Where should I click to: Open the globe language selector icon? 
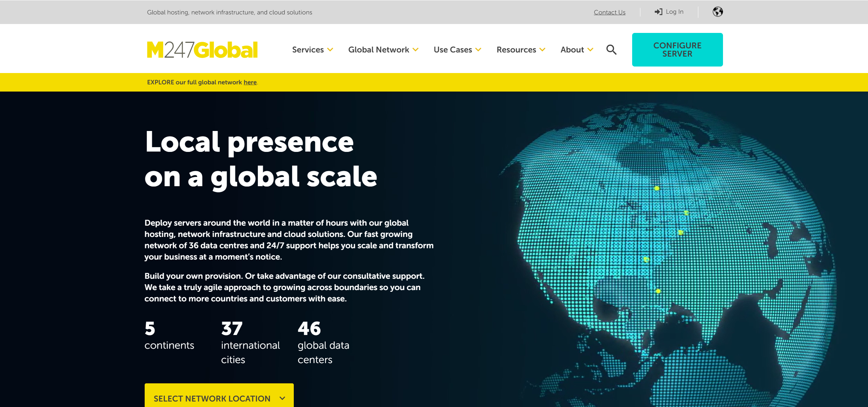click(718, 12)
